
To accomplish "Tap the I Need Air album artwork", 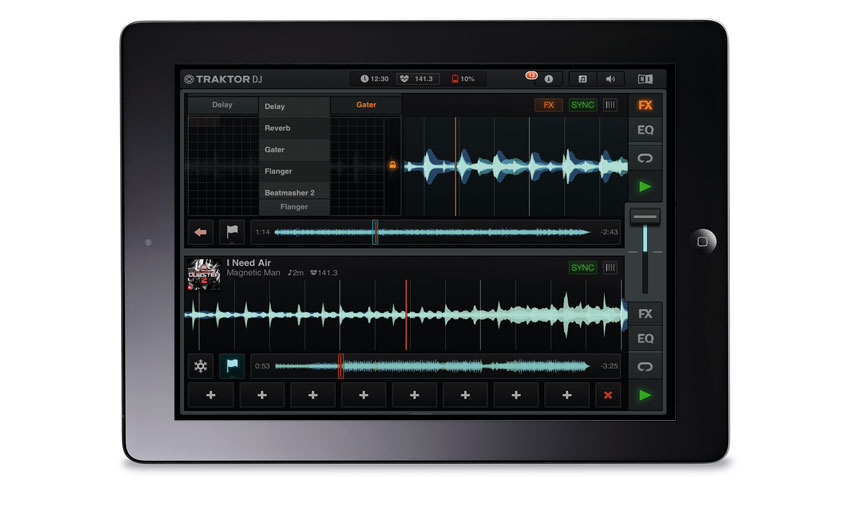I will coord(204,274).
